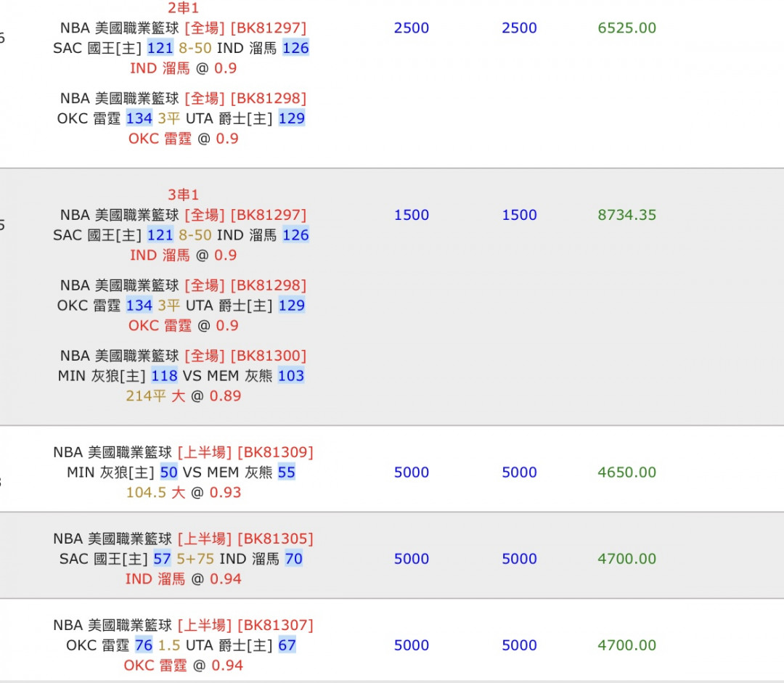
Task: Open bet code BK81300
Action: (269, 356)
